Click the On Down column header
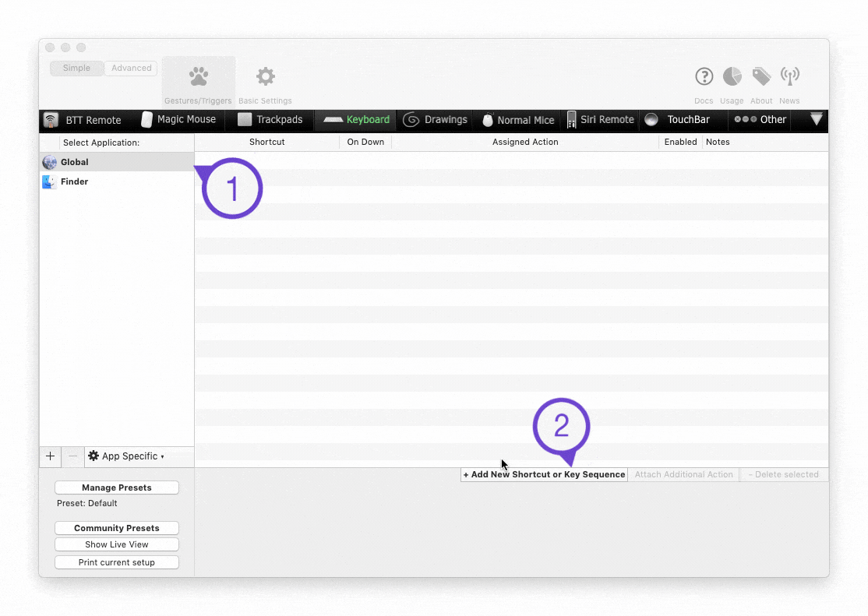This screenshot has width=868, height=616. pos(365,142)
